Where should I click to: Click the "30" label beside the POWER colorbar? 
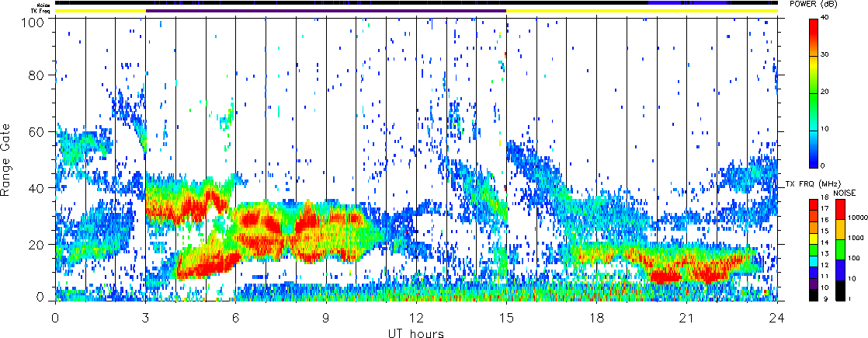(826, 55)
